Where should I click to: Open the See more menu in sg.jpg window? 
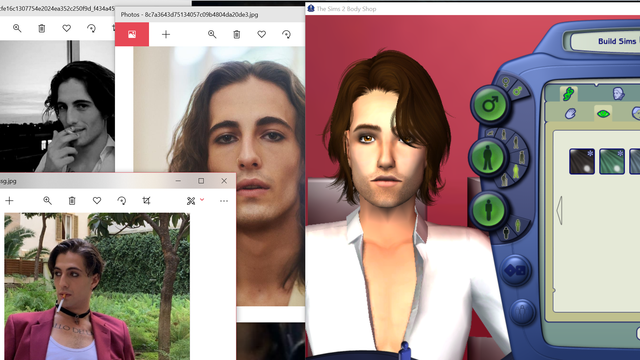224,201
